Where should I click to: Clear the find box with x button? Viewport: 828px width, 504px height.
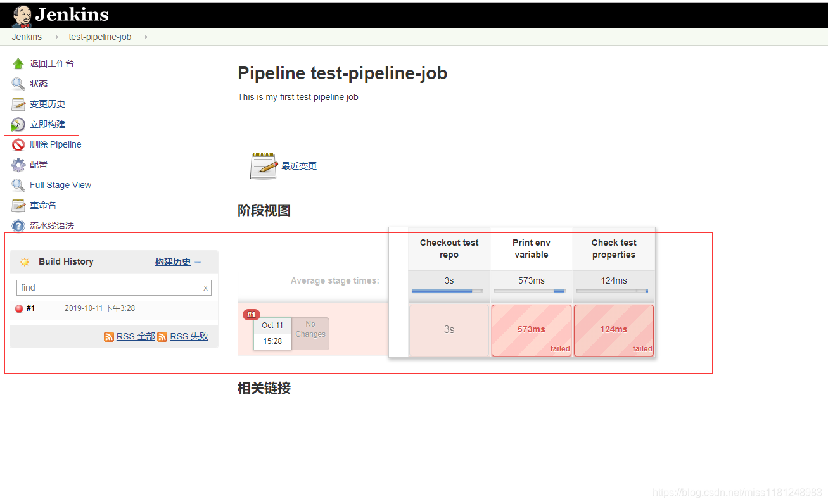(x=205, y=287)
